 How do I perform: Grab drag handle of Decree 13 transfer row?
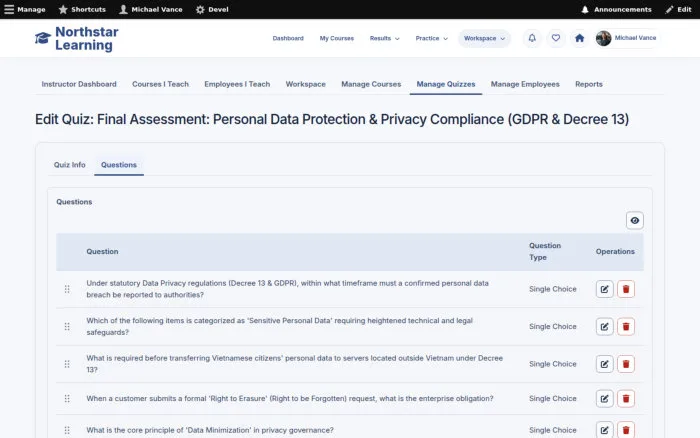coord(67,364)
